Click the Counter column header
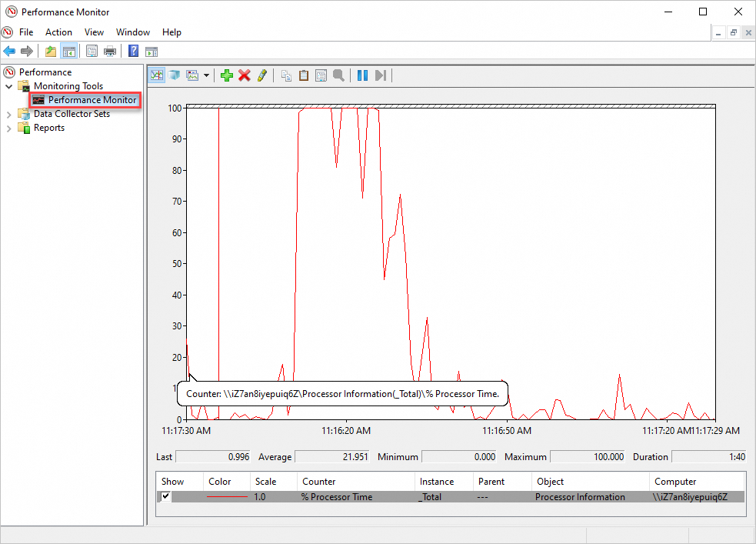This screenshot has width=756, height=544. tap(318, 482)
